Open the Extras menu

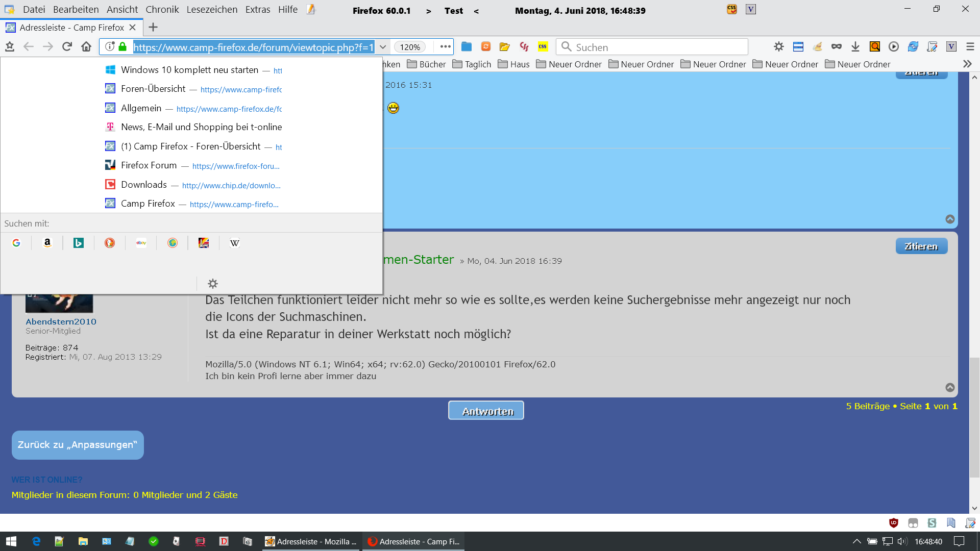(257, 10)
